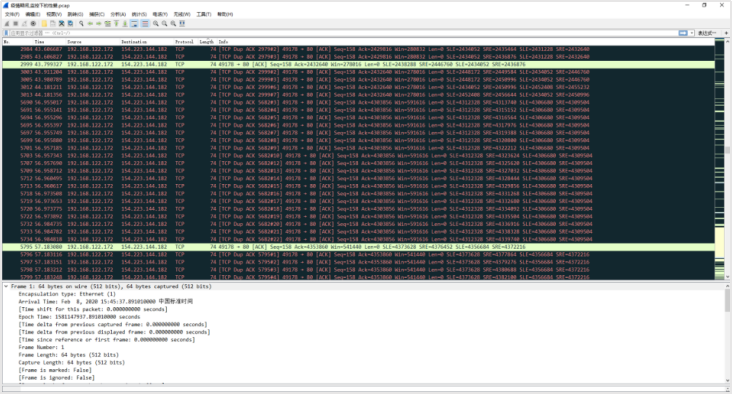Open the 捕获(C) menu

tap(97, 14)
